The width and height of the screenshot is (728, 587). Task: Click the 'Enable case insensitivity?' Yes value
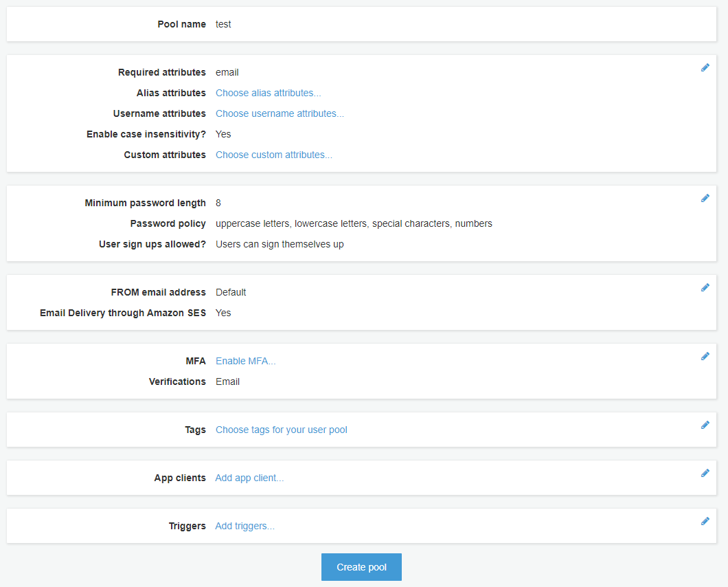click(223, 134)
